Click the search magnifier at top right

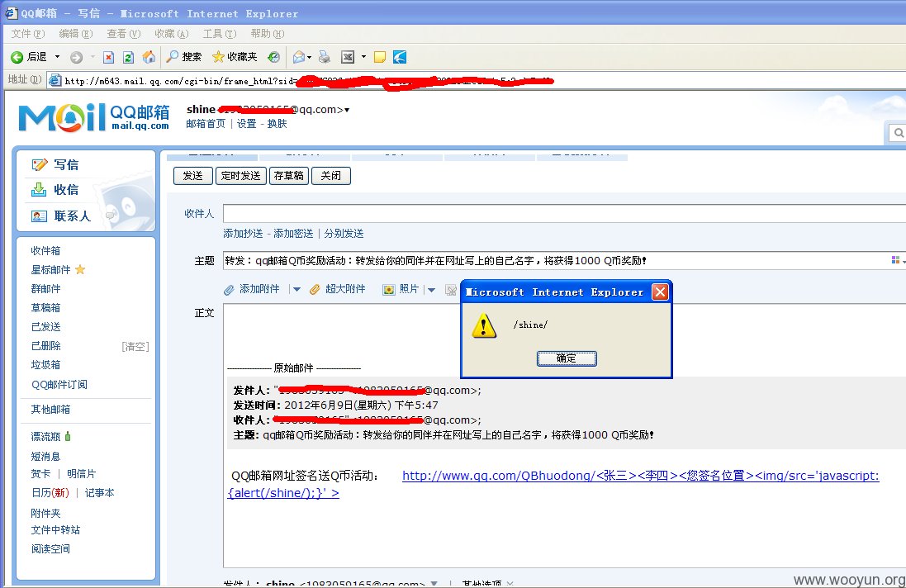[899, 133]
